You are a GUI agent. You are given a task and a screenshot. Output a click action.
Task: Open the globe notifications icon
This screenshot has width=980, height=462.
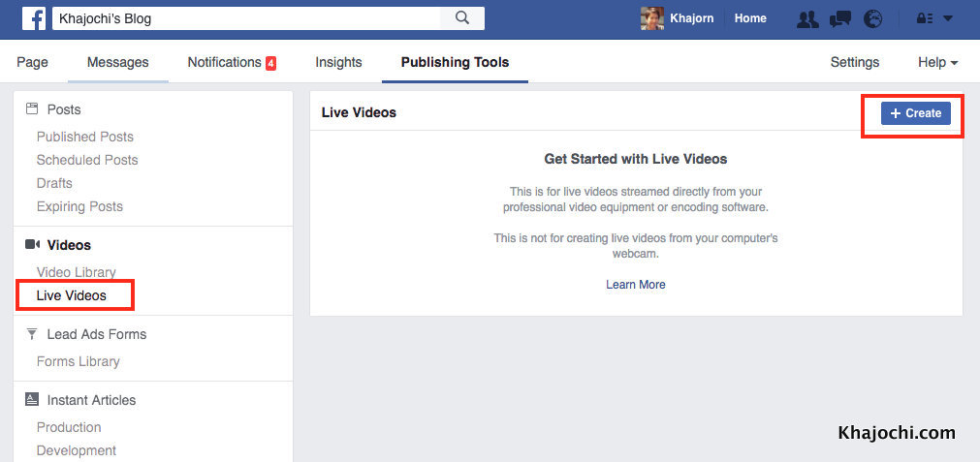pos(872,18)
